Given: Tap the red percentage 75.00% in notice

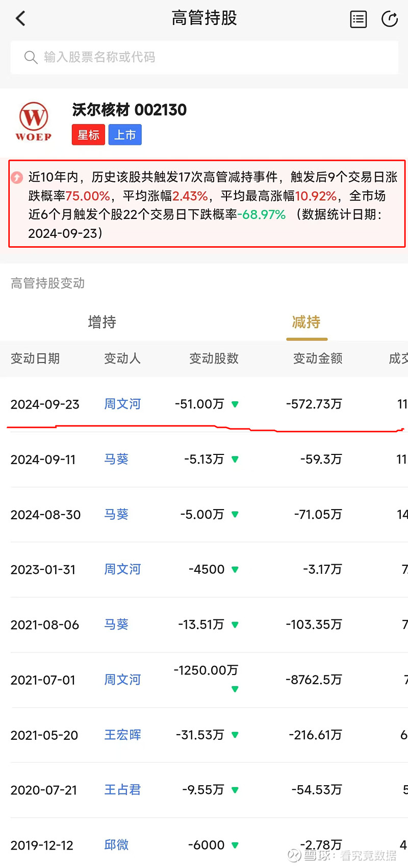Looking at the screenshot, I should [x=88, y=196].
